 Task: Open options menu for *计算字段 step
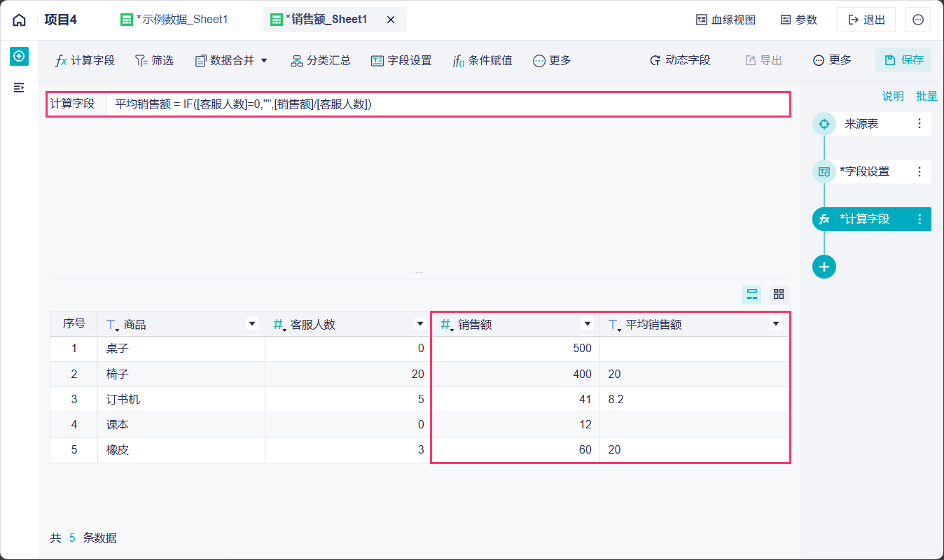(919, 219)
